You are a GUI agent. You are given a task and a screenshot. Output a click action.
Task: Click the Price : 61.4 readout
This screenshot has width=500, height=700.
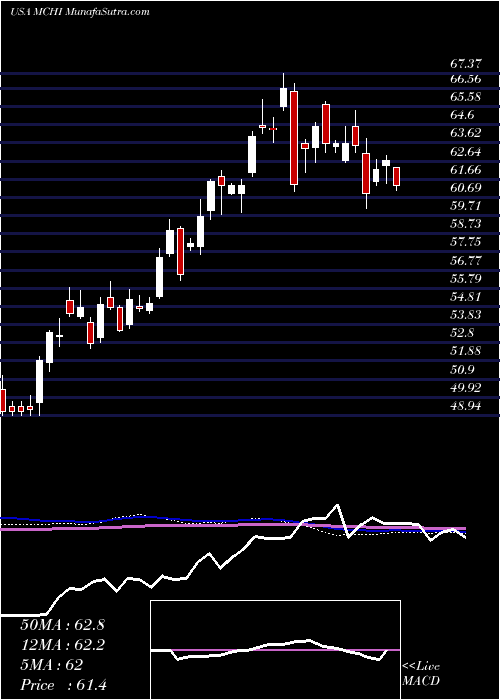[x=62, y=685]
